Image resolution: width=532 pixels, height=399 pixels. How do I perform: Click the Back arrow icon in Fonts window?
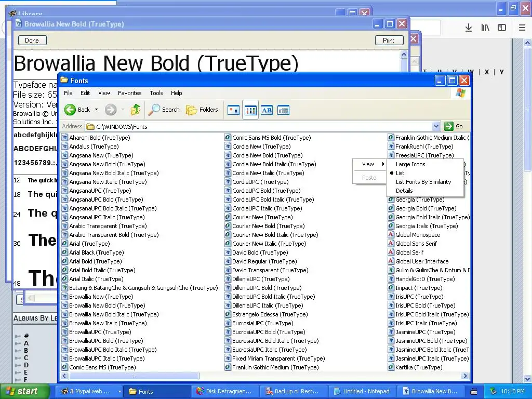tap(70, 110)
